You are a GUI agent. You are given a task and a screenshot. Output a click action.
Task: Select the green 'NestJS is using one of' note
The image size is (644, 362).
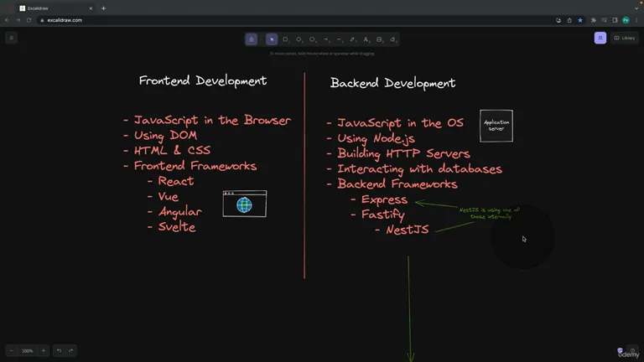489,213
